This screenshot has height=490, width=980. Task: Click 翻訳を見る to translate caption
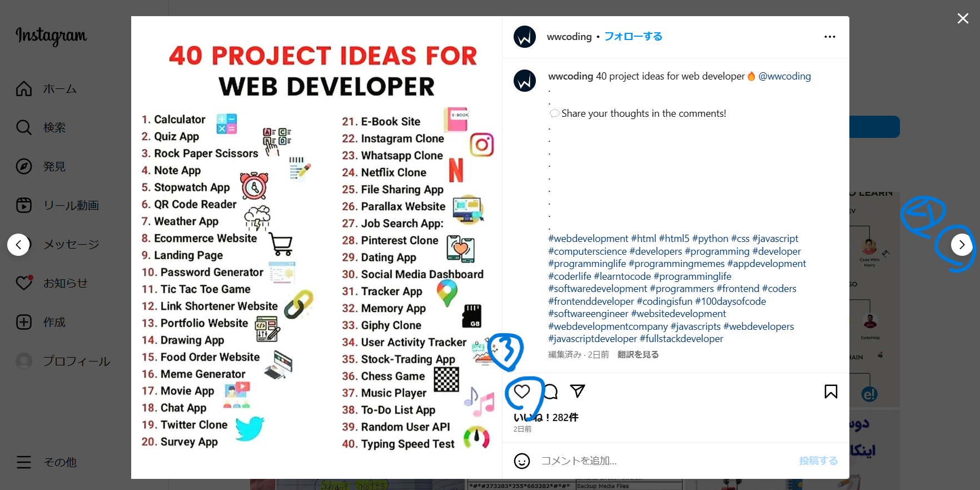pyautogui.click(x=638, y=354)
